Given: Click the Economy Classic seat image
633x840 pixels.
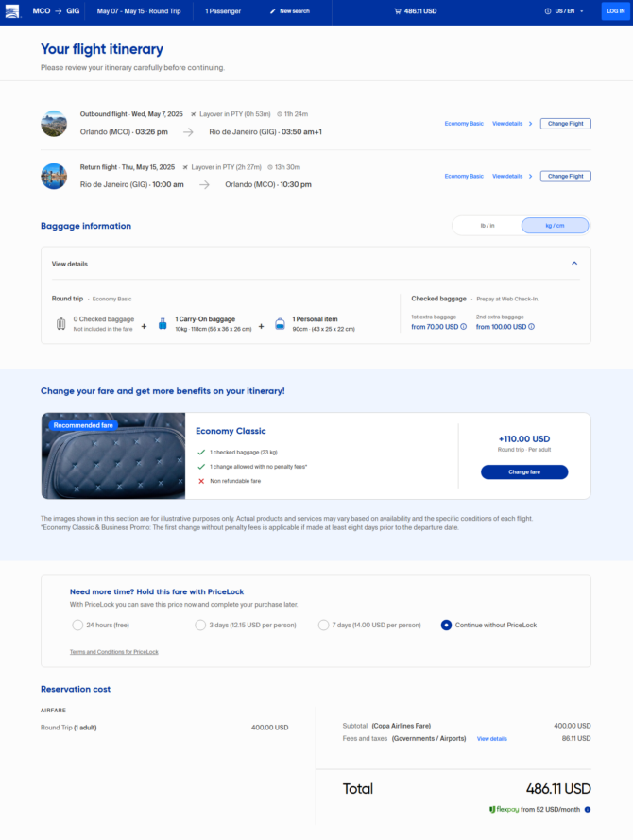Looking at the screenshot, I should [113, 455].
